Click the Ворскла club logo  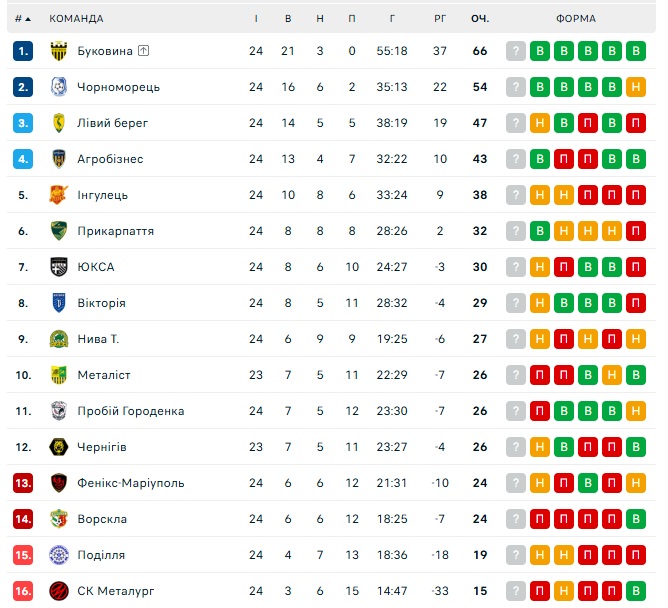(x=58, y=519)
